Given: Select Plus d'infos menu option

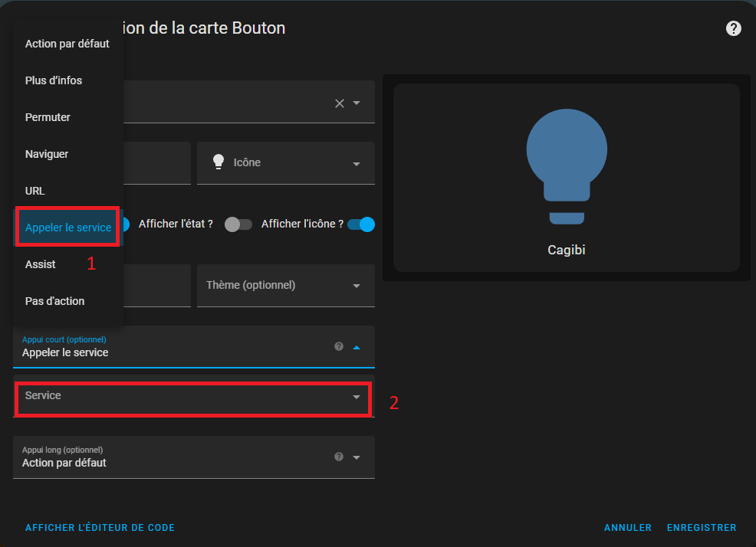Looking at the screenshot, I should click(68, 80).
